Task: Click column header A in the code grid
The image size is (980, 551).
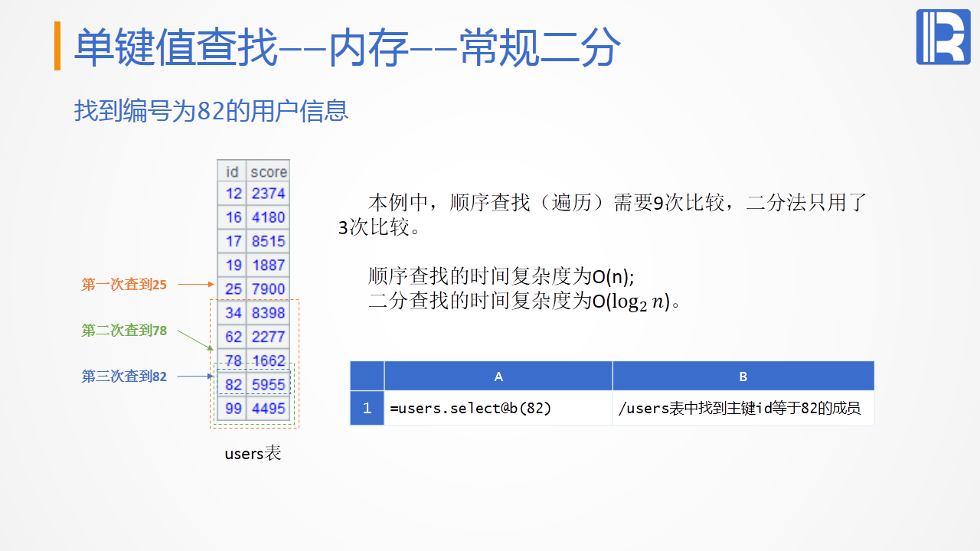Action: 498,376
